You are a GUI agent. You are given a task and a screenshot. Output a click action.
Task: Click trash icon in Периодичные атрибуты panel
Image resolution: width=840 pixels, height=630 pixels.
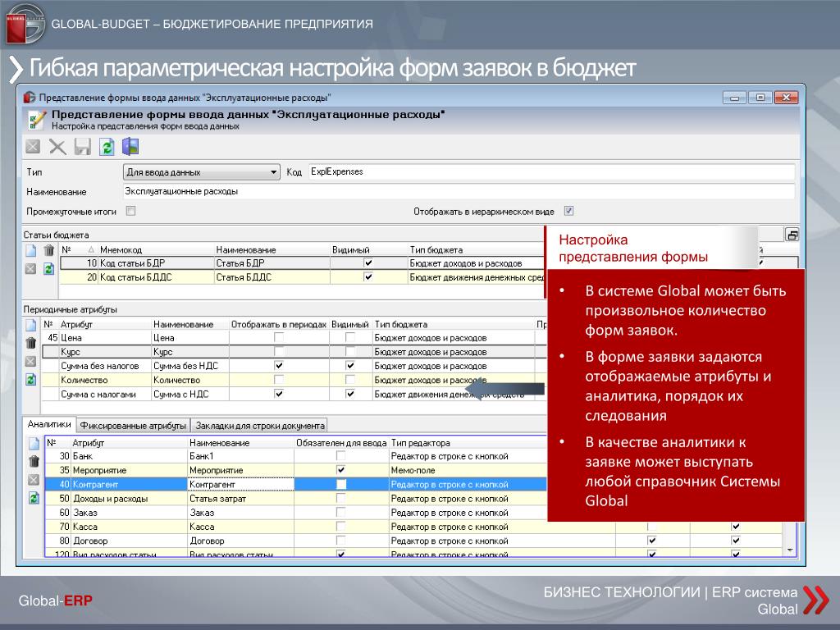pos(31,343)
